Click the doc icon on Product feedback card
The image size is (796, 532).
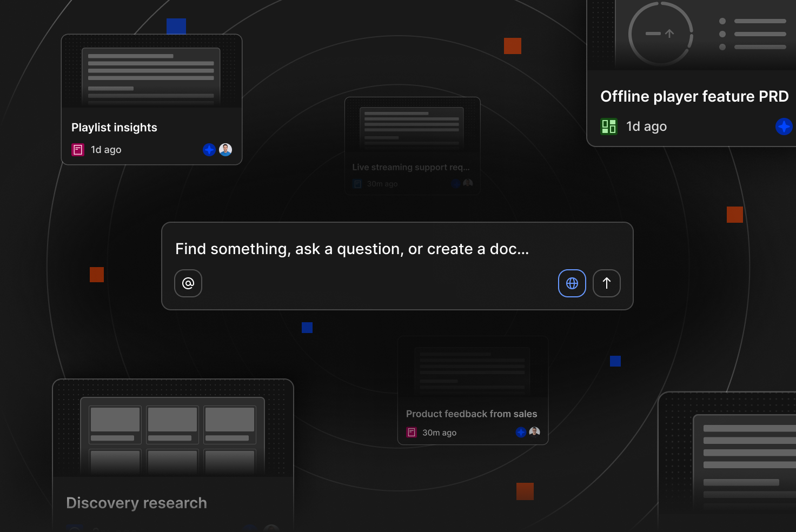(x=411, y=432)
